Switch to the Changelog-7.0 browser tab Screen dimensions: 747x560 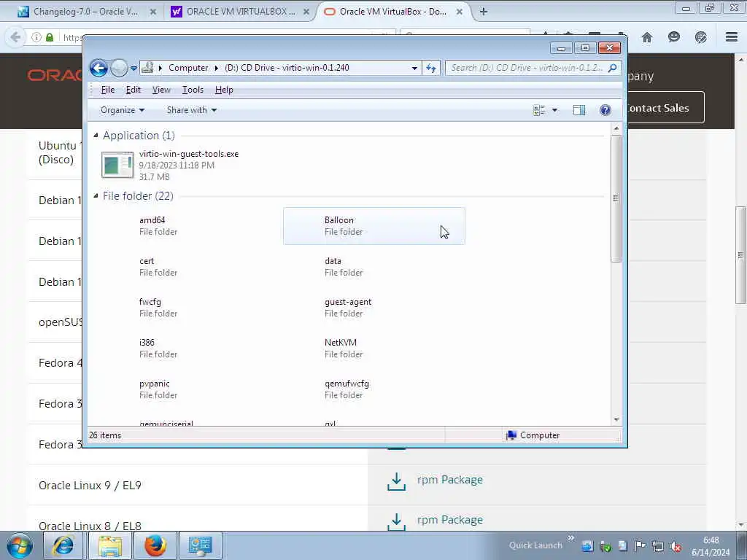tap(86, 12)
